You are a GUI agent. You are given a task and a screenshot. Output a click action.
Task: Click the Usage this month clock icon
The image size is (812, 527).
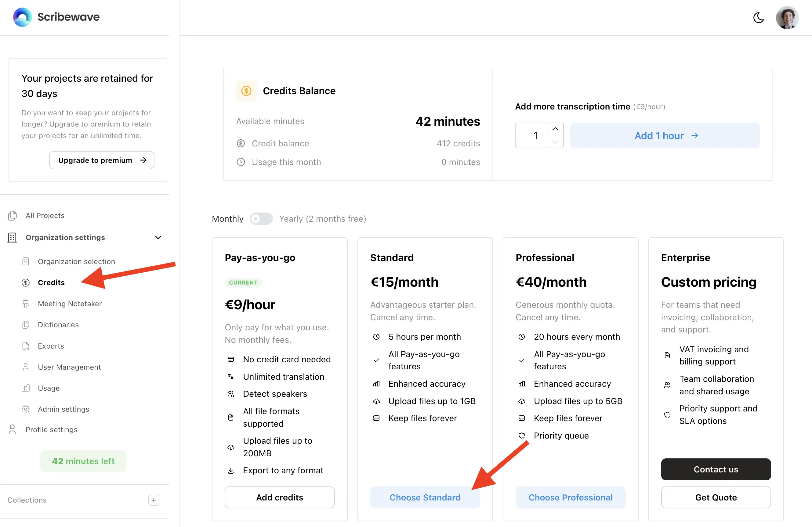(x=241, y=162)
